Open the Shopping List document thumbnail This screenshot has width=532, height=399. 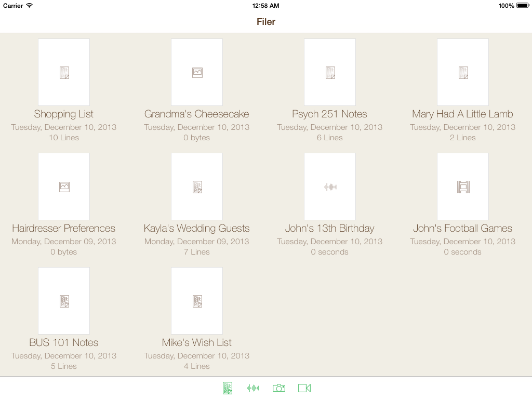pos(64,72)
